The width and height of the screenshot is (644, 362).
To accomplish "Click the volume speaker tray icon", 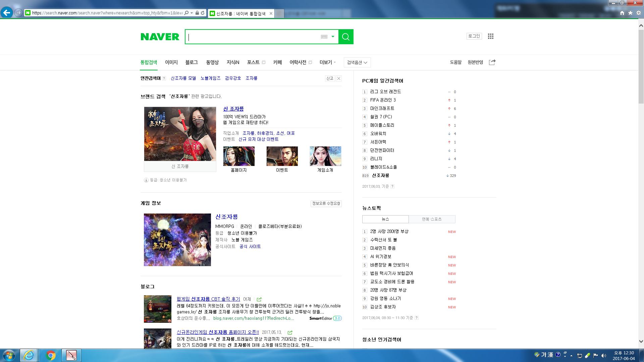I will click(604, 356).
